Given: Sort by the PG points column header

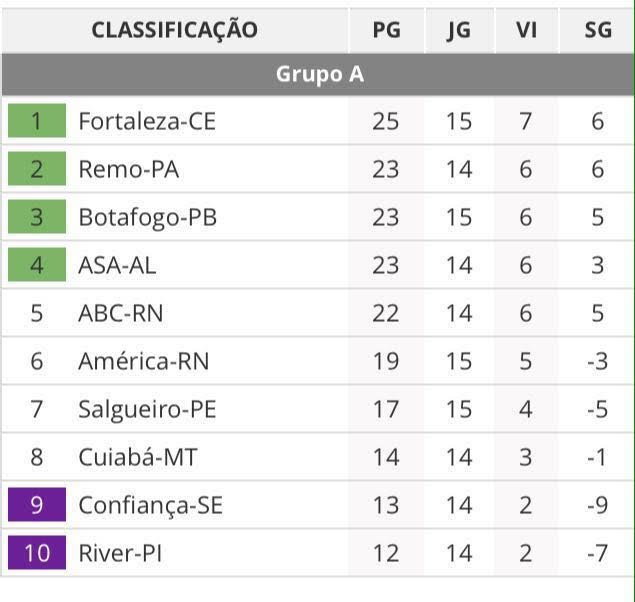Looking at the screenshot, I should [386, 30].
